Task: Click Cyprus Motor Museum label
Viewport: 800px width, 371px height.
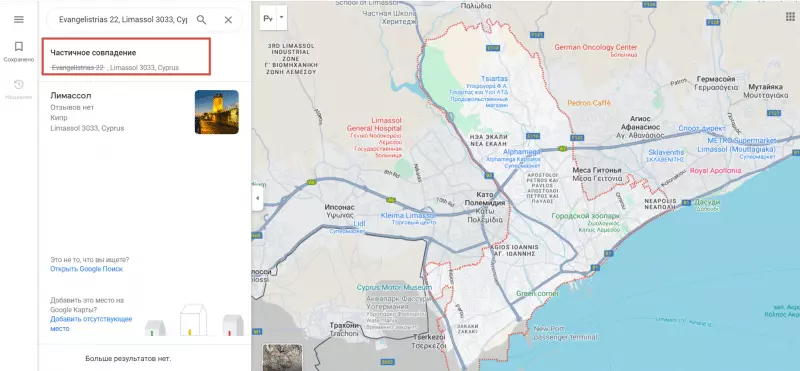Action: tap(394, 287)
